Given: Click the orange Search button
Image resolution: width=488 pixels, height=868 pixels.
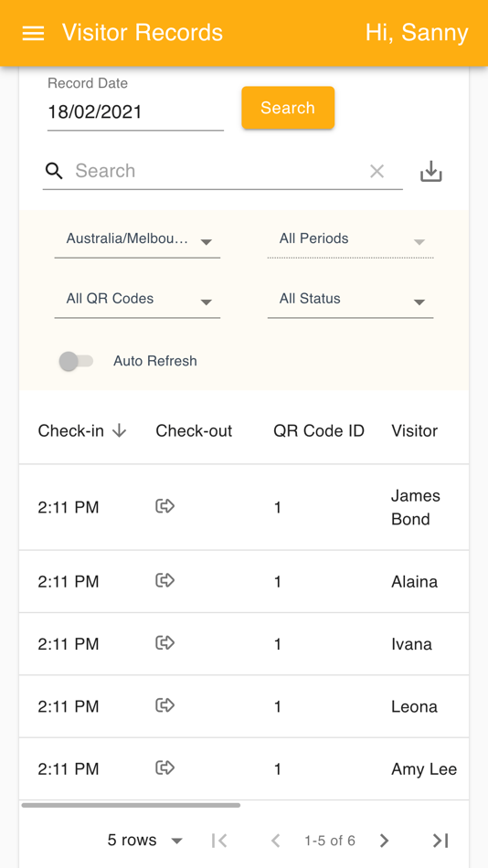Looking at the screenshot, I should [288, 108].
